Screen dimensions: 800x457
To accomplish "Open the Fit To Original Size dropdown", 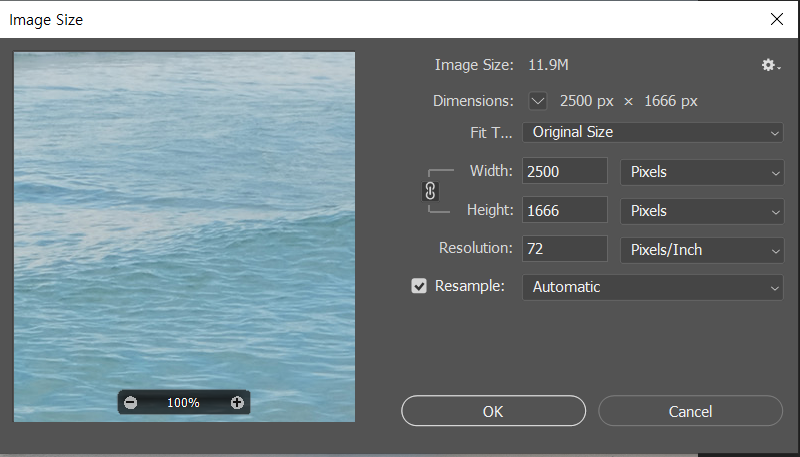I will pos(653,133).
